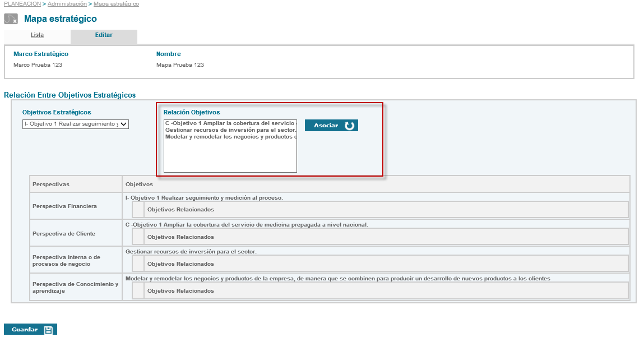Click the refresh arrow icon on Asociar
644x337 pixels.
coord(349,126)
